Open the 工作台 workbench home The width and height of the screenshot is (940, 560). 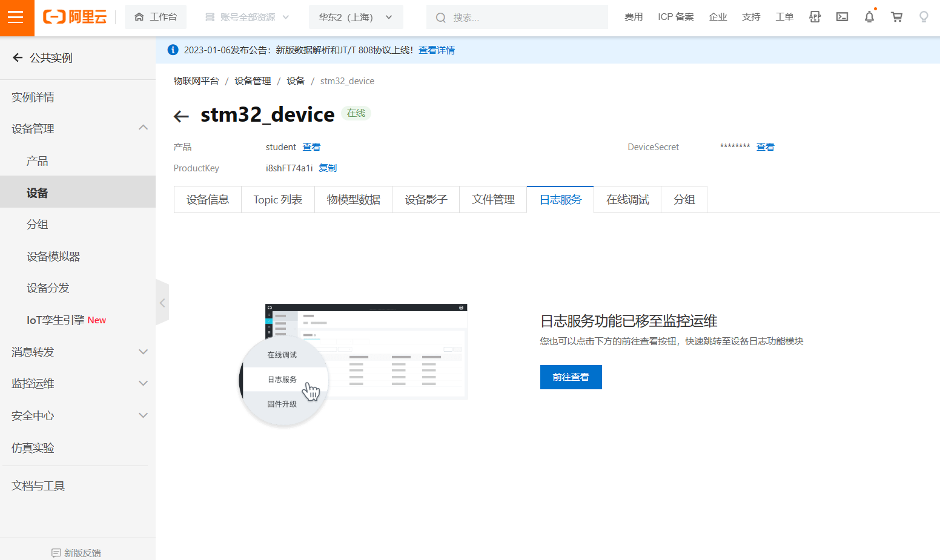pyautogui.click(x=156, y=17)
